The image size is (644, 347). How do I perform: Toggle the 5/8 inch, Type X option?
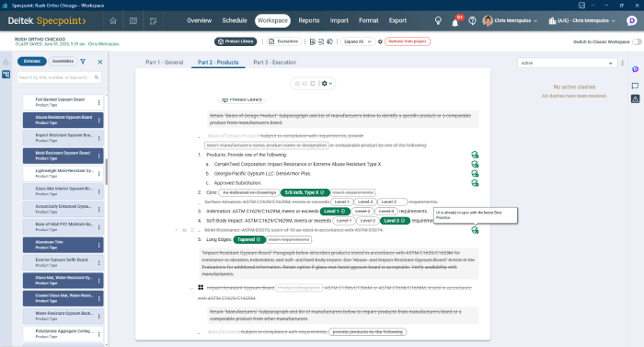(x=305, y=192)
